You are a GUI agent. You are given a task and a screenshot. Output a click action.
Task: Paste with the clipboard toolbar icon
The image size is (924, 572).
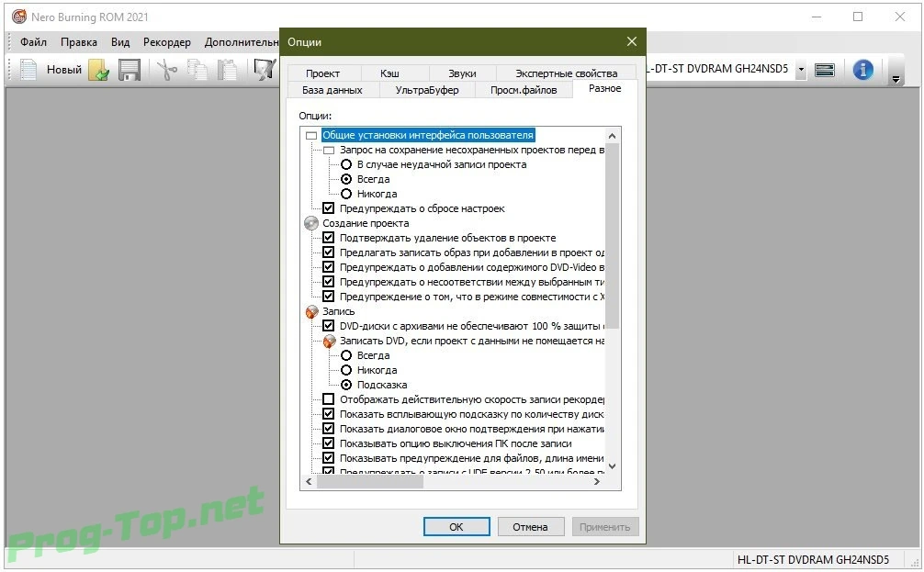[x=228, y=70]
